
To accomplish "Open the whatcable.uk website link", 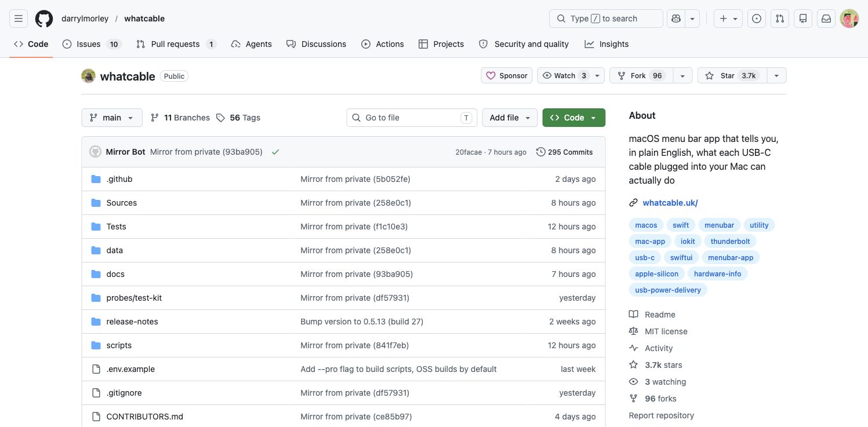I will point(670,203).
